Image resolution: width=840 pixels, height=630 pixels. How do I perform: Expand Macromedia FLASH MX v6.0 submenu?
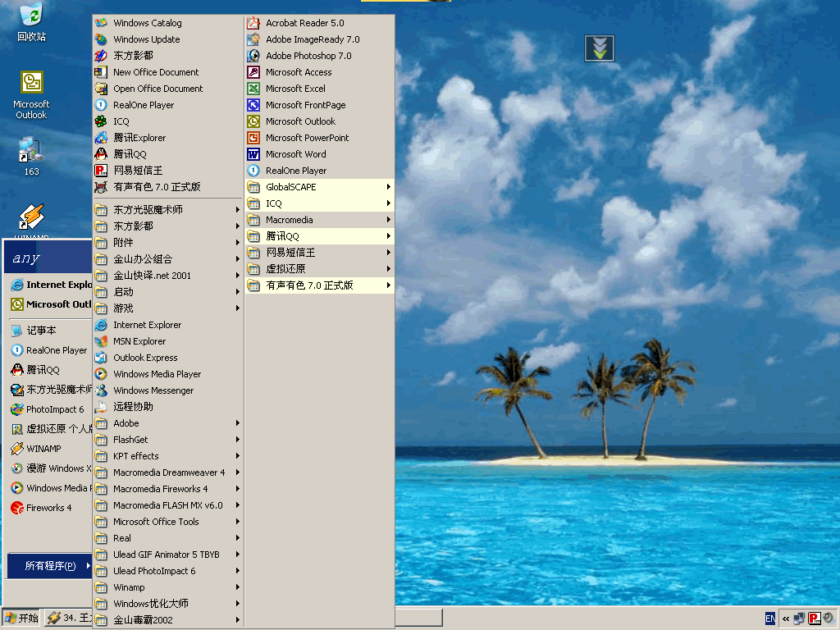pyautogui.click(x=238, y=505)
